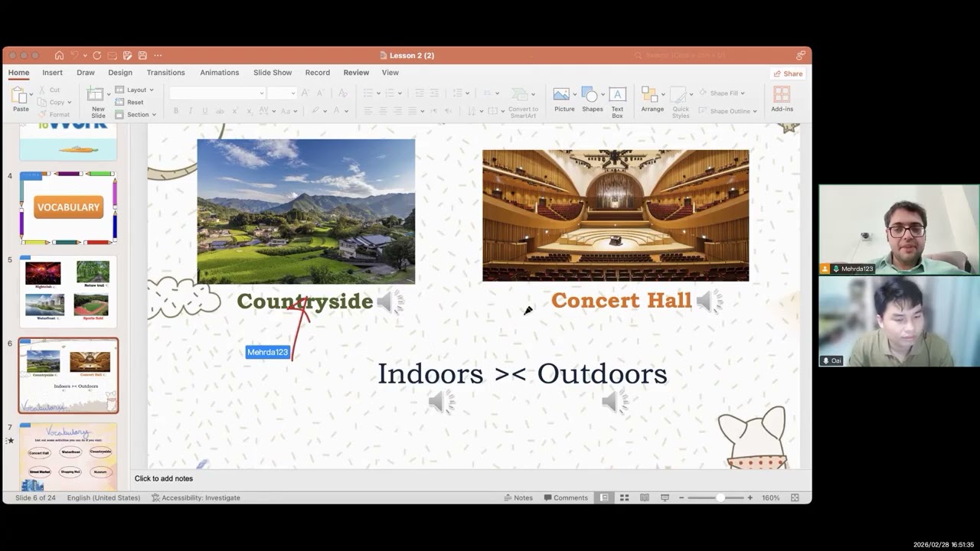Click the 160% zoom level

[x=770, y=497]
